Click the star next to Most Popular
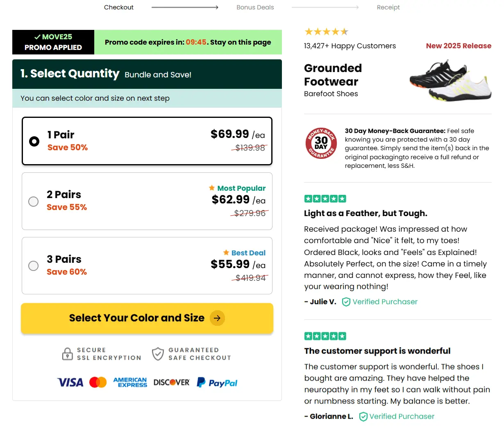Screen dimensions: 504x431 tap(212, 188)
